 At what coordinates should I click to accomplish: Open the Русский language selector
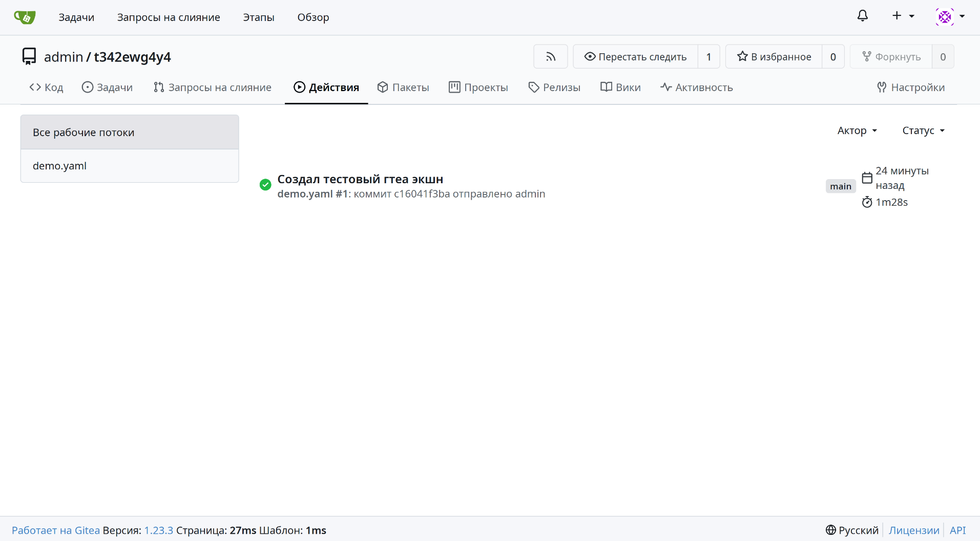852,530
